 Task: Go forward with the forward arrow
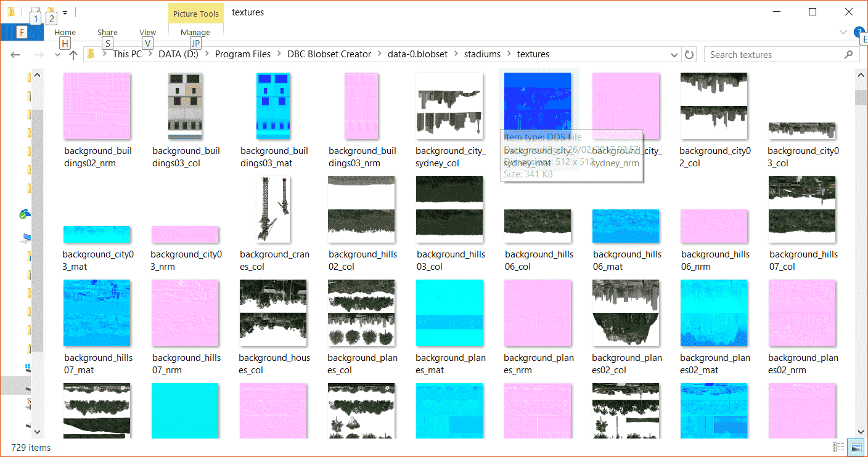[x=38, y=54]
